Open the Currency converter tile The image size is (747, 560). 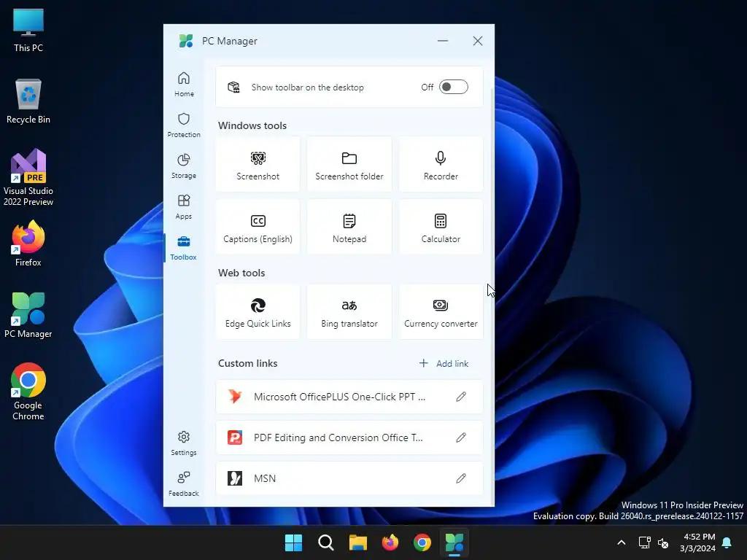coord(441,312)
